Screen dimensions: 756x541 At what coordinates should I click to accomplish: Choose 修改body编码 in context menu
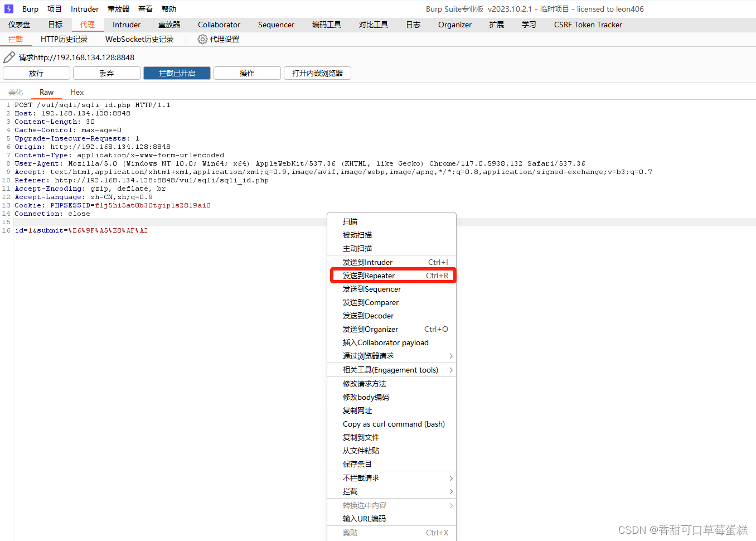[x=391, y=397]
